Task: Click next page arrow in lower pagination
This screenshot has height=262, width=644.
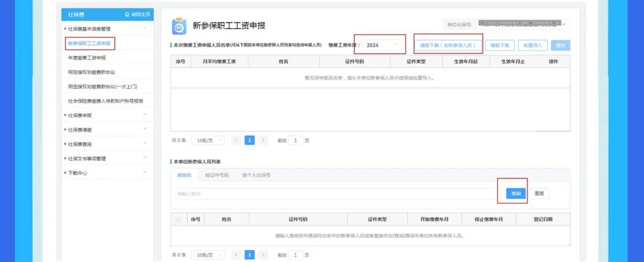Action: [264, 255]
